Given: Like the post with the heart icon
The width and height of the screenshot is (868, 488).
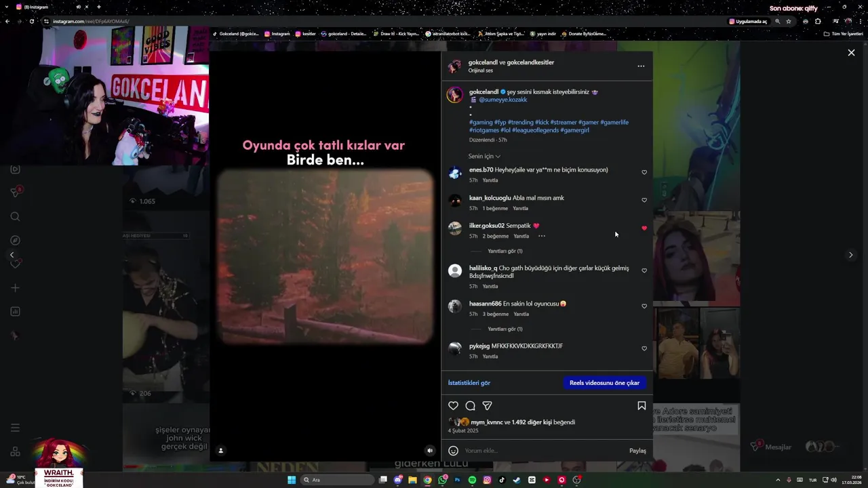Looking at the screenshot, I should pos(453,406).
